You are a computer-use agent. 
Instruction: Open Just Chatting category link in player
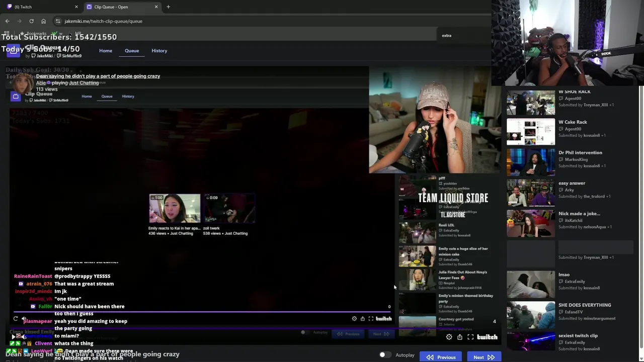(84, 82)
